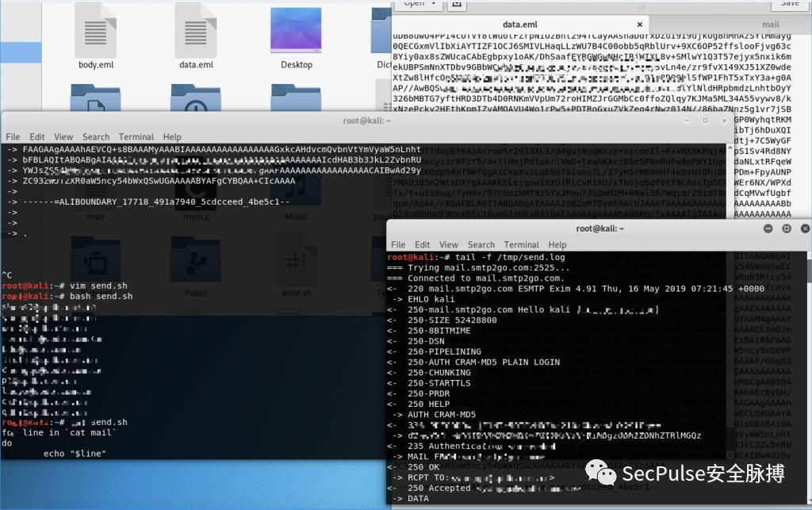Close the front send.log terminal window

(x=806, y=228)
